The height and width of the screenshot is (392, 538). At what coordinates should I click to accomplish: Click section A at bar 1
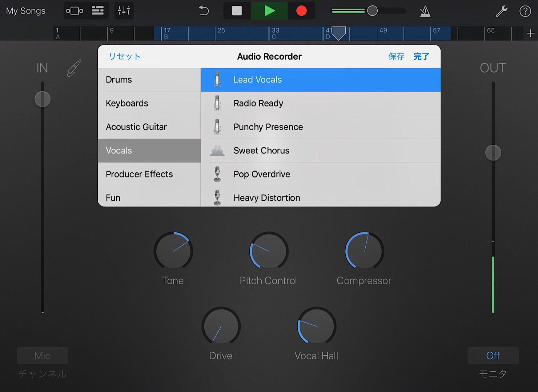tap(58, 33)
